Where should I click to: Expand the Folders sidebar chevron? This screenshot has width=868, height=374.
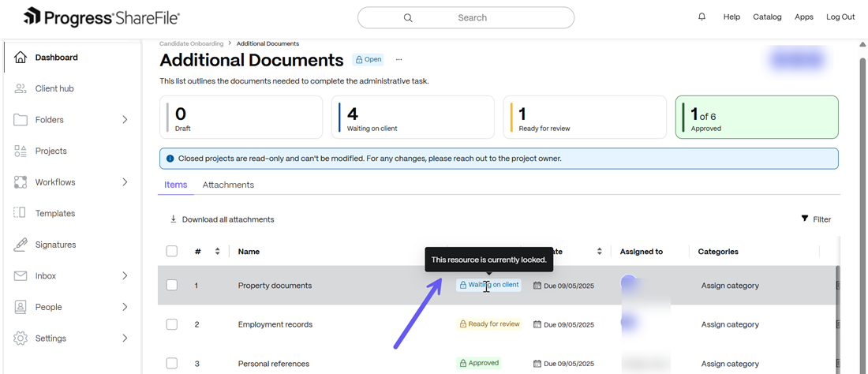125,119
